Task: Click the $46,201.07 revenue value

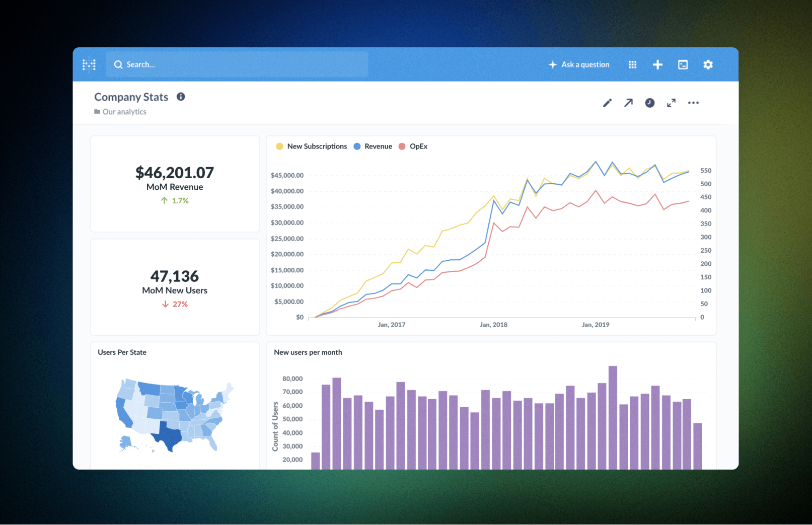Action: (x=175, y=173)
